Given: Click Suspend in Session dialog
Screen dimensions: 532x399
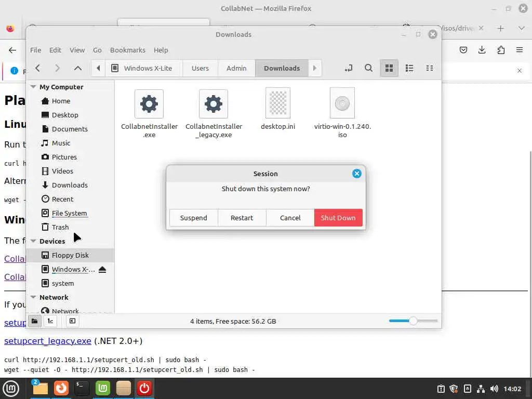Looking at the screenshot, I should click(193, 218).
